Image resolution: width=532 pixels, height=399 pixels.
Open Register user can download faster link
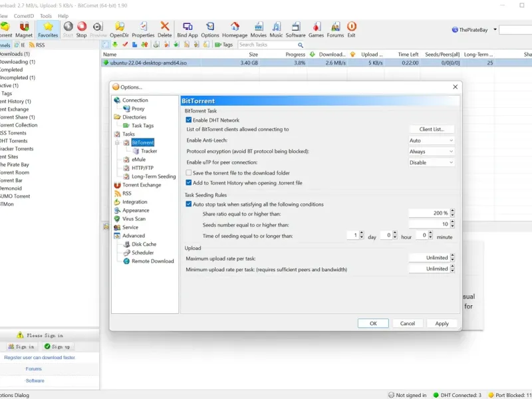40,358
